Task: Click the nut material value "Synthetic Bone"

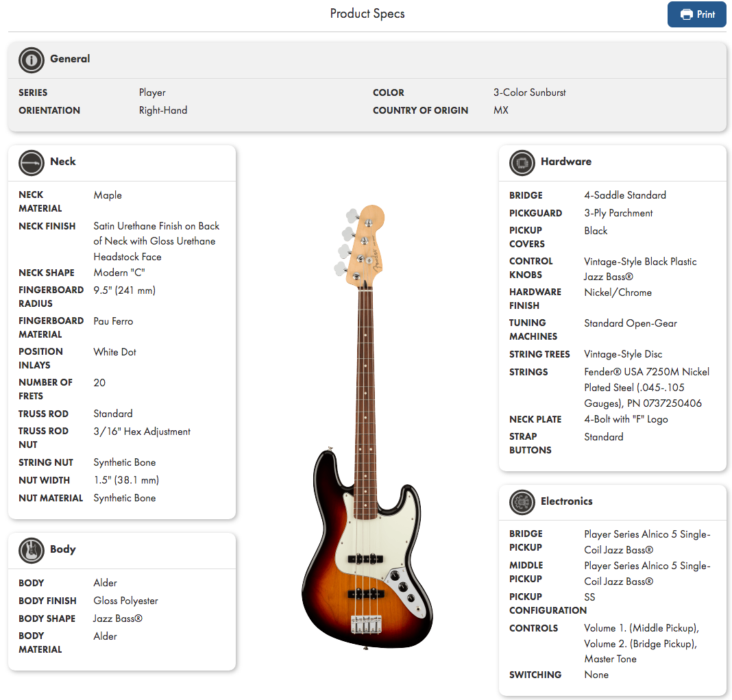Action: coord(125,498)
